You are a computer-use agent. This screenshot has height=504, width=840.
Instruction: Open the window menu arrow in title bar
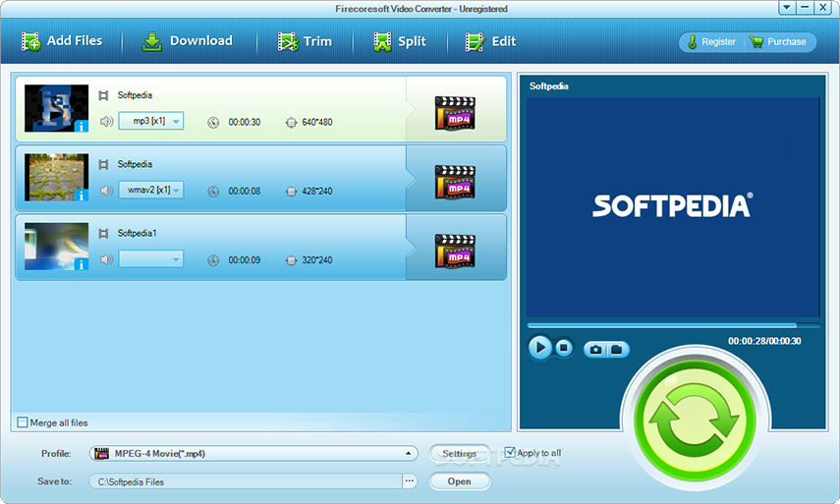click(786, 7)
